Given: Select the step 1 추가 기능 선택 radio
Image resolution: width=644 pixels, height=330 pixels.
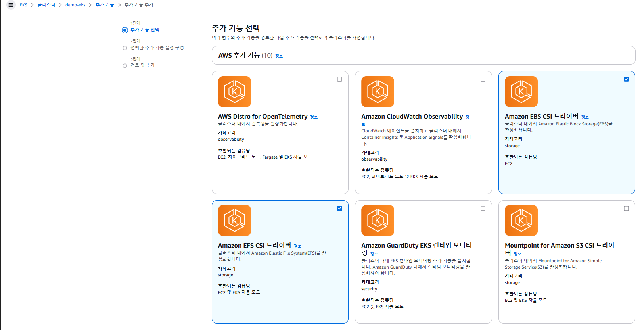Looking at the screenshot, I should pyautogui.click(x=125, y=30).
